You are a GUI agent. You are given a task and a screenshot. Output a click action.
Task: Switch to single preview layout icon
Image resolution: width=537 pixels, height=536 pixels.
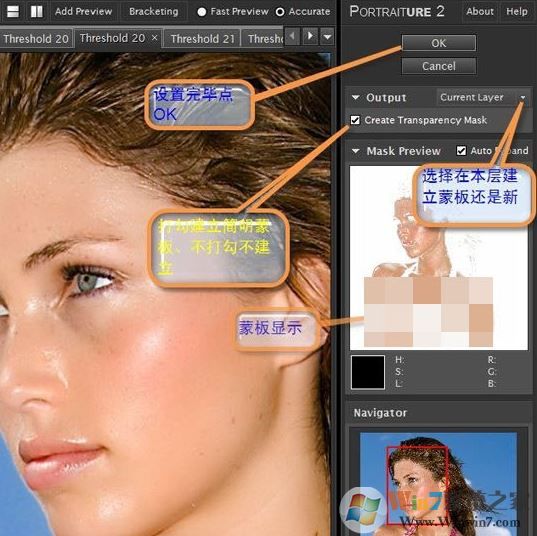tap(13, 11)
